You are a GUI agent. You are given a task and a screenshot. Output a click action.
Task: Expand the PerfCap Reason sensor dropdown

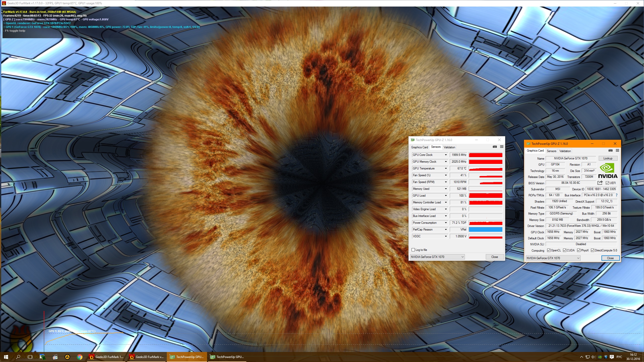[446, 230]
